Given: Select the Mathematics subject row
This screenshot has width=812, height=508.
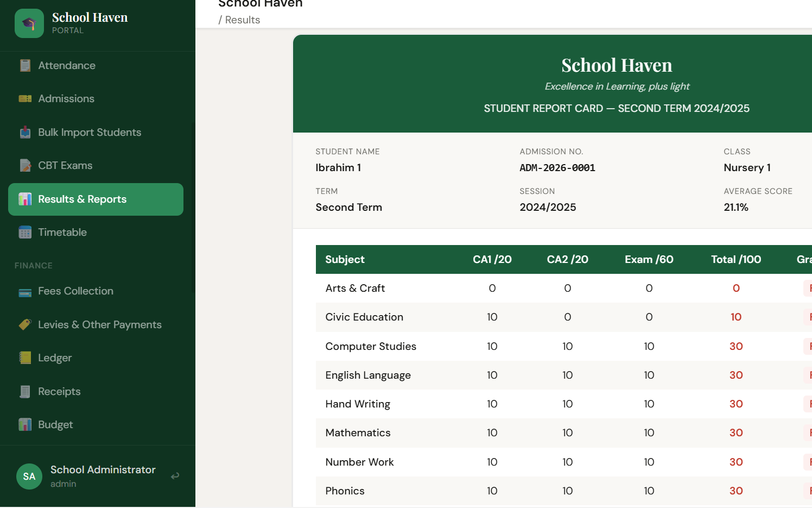Looking at the screenshot, I should pyautogui.click(x=564, y=433).
